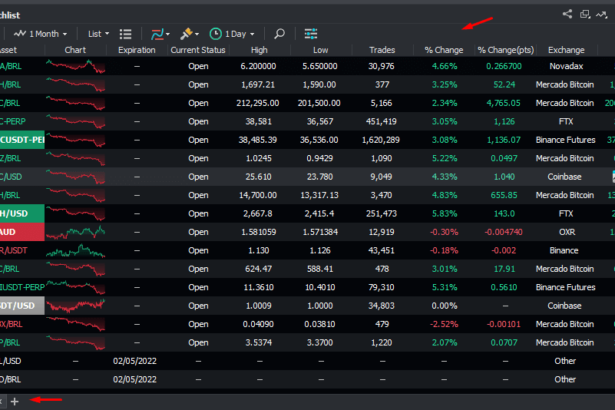Click the pop-out window icon

[x=585, y=15]
